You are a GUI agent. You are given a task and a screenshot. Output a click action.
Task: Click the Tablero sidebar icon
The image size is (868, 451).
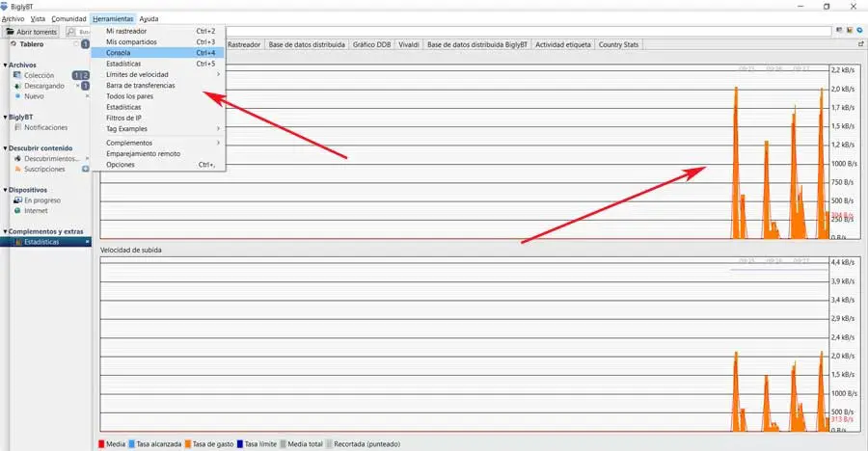pos(14,43)
